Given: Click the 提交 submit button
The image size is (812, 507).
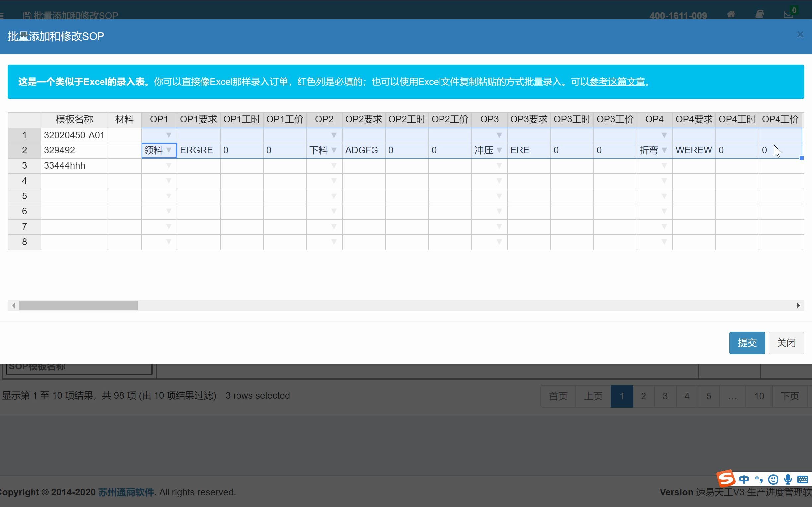Looking at the screenshot, I should (x=747, y=343).
